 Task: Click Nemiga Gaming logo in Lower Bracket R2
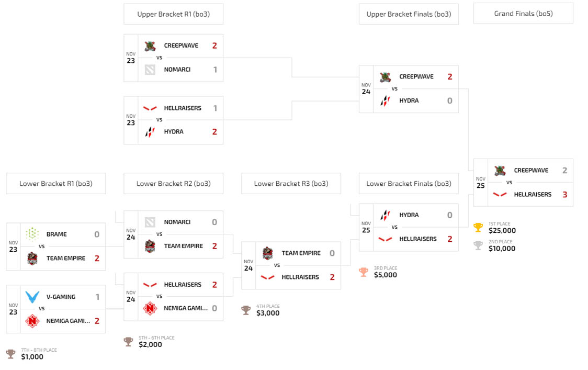point(150,308)
